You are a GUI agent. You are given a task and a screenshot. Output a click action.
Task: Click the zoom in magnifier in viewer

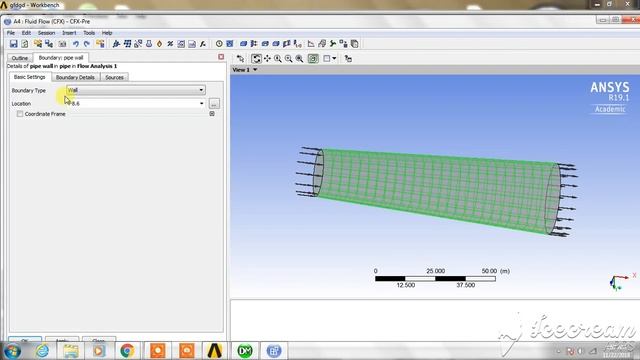(x=278, y=58)
